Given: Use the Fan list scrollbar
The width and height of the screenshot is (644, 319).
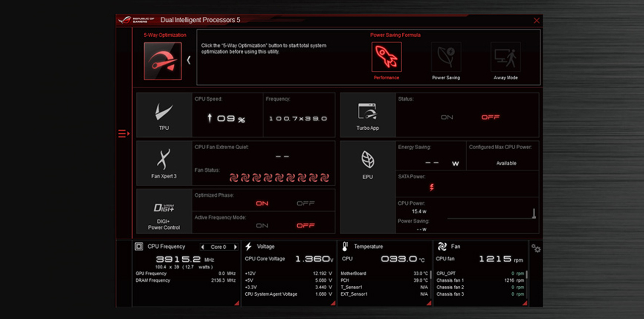Looking at the screenshot, I should point(526,274).
